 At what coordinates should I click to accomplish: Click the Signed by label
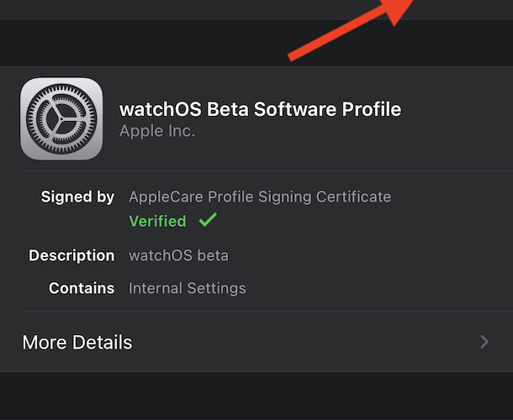[x=77, y=197]
